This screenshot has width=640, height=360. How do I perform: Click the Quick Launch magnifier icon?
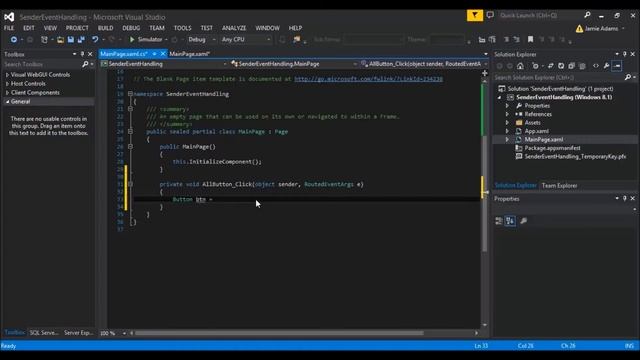pos(587,15)
